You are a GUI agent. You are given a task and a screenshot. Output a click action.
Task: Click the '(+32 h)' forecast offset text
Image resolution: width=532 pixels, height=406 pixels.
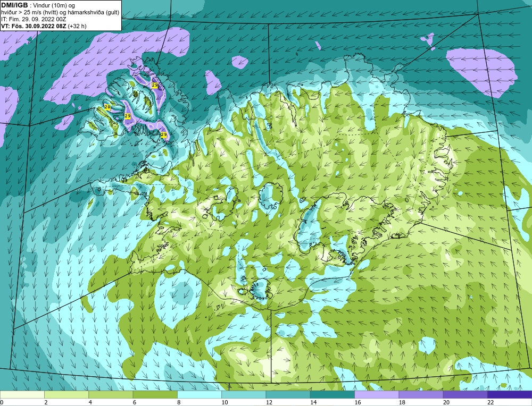tap(77, 26)
